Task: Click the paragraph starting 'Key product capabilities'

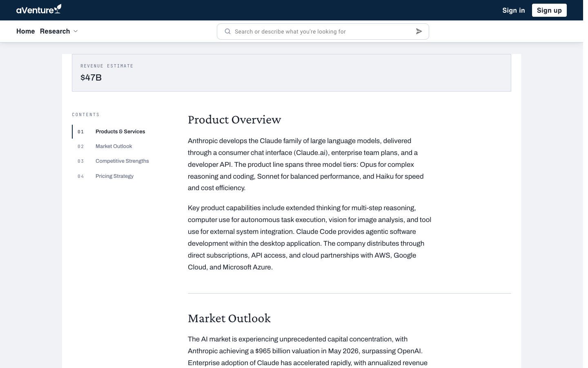Action: click(310, 238)
